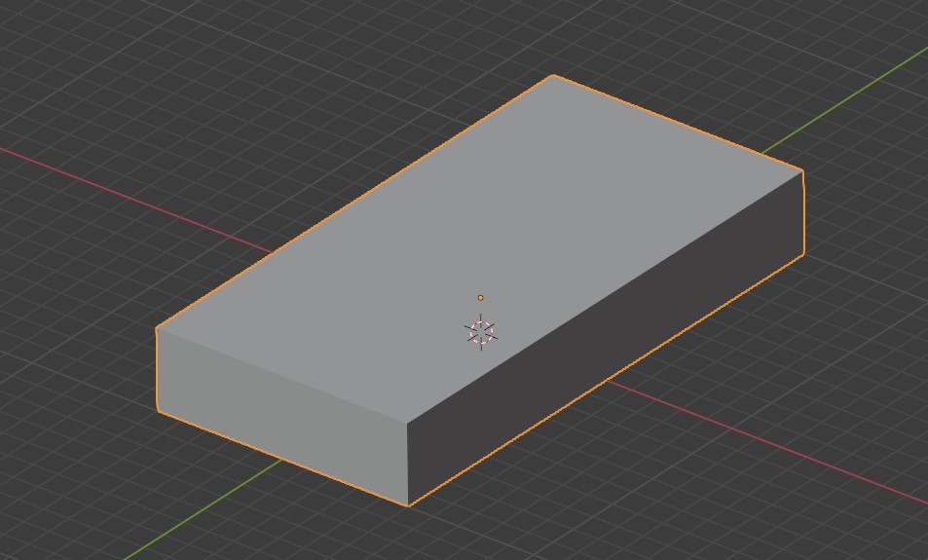
Task: Click the 3D cursor crosshair on the box
Action: coord(481,332)
